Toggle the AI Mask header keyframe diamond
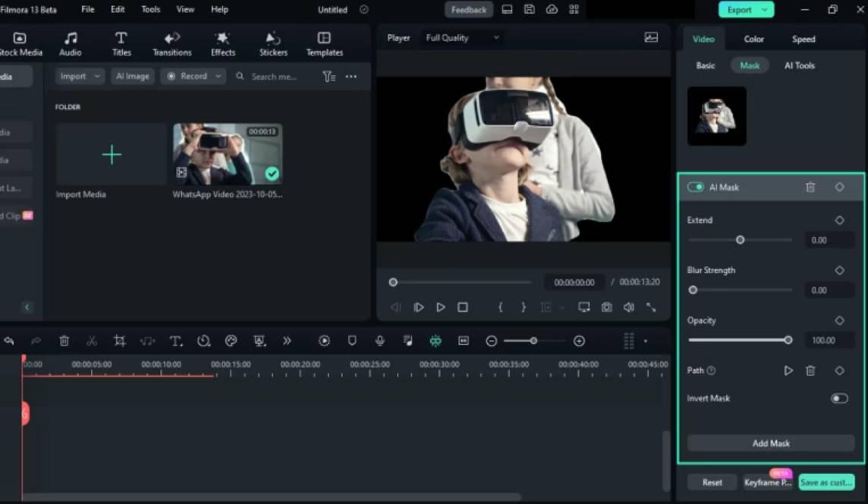 [x=839, y=187]
